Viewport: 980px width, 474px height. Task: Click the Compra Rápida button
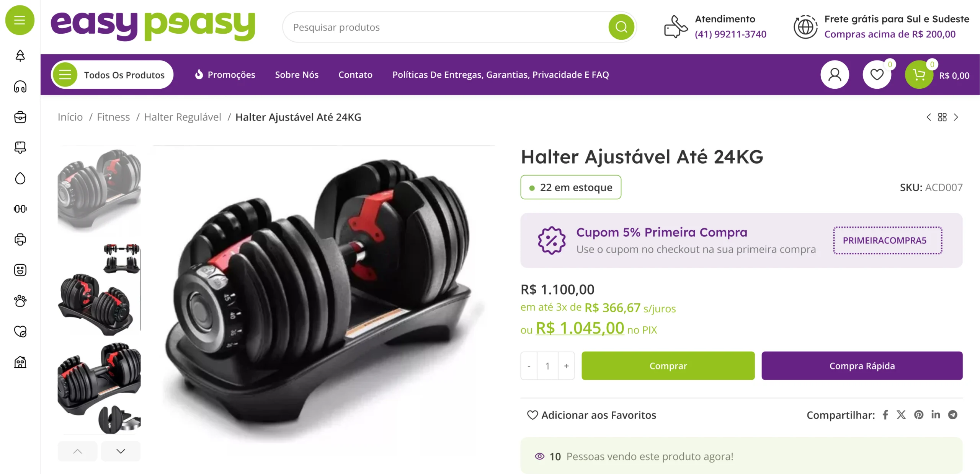pyautogui.click(x=862, y=366)
